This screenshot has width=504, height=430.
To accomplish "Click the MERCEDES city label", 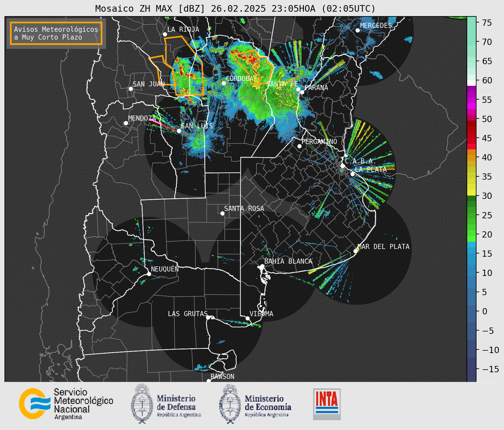I will pos(376,25).
